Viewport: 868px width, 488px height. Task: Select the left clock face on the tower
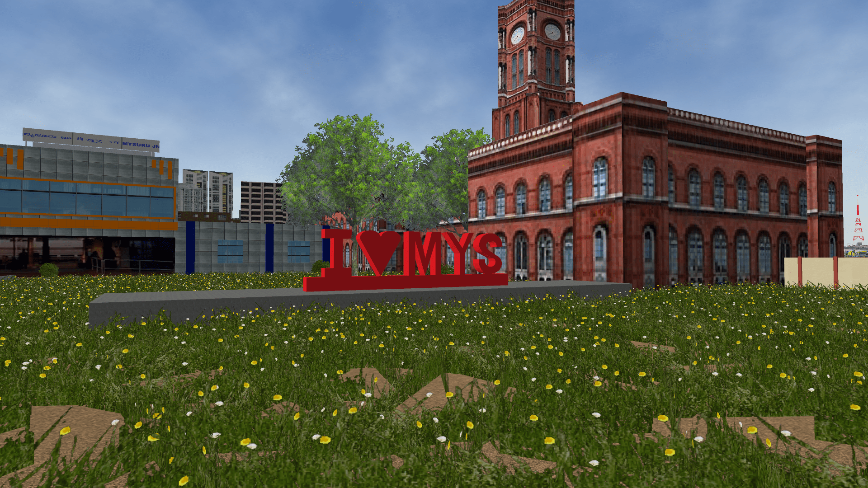(518, 35)
